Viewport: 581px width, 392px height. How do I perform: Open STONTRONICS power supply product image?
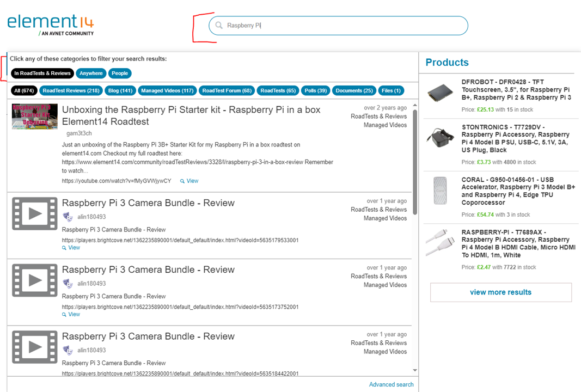pos(440,137)
